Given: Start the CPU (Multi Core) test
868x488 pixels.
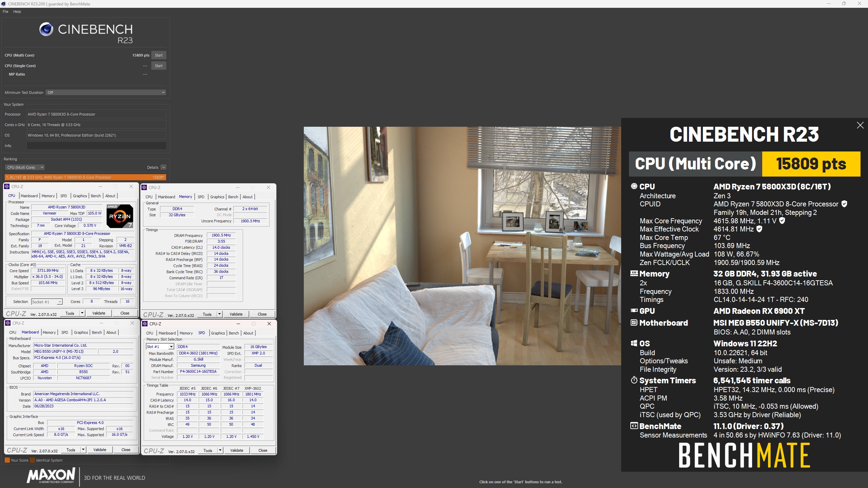Looking at the screenshot, I should [159, 55].
